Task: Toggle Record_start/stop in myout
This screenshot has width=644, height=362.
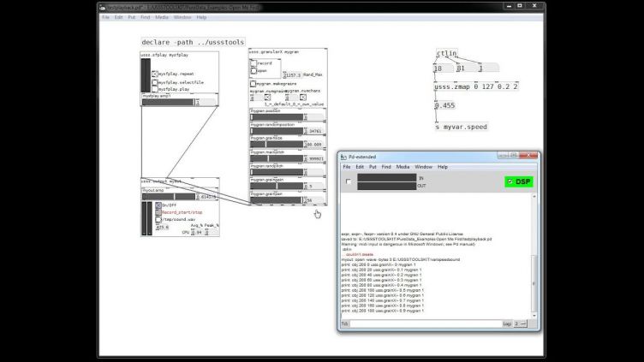Action: (x=158, y=212)
